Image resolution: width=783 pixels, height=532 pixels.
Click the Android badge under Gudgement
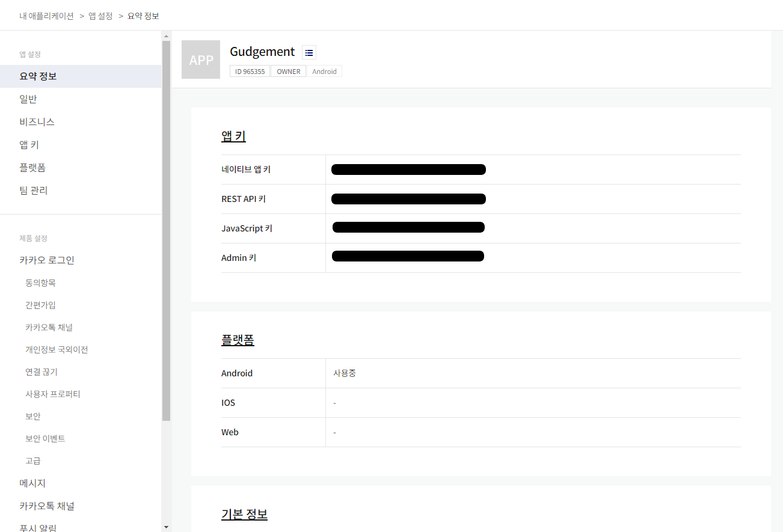click(x=325, y=72)
